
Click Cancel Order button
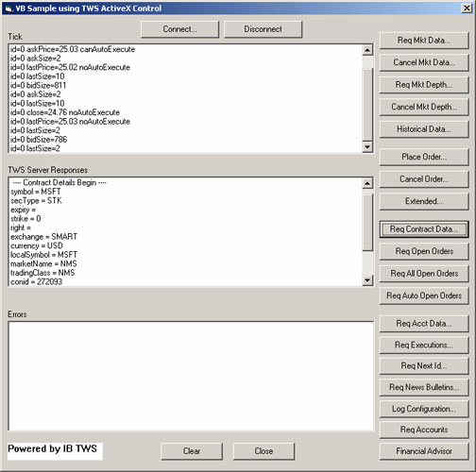tap(424, 179)
